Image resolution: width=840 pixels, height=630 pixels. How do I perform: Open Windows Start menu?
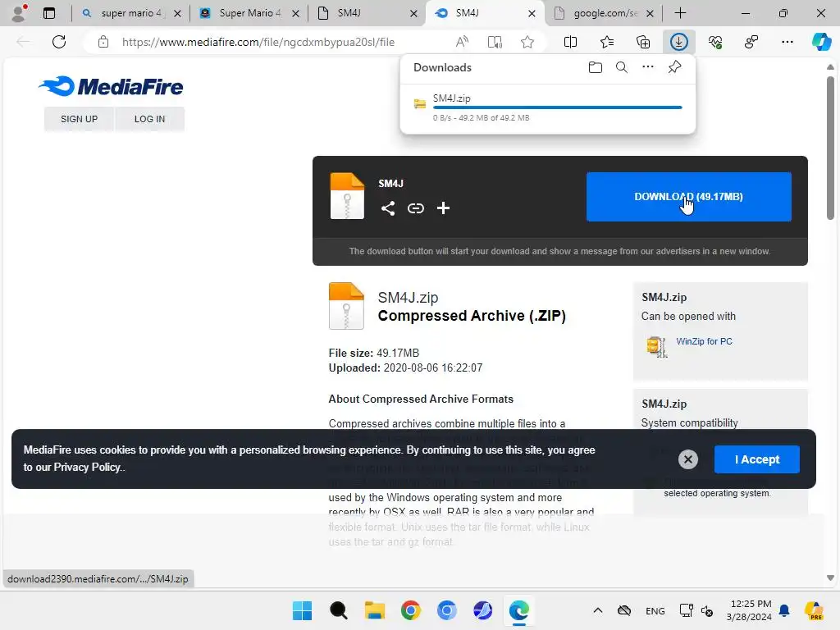pyautogui.click(x=302, y=610)
